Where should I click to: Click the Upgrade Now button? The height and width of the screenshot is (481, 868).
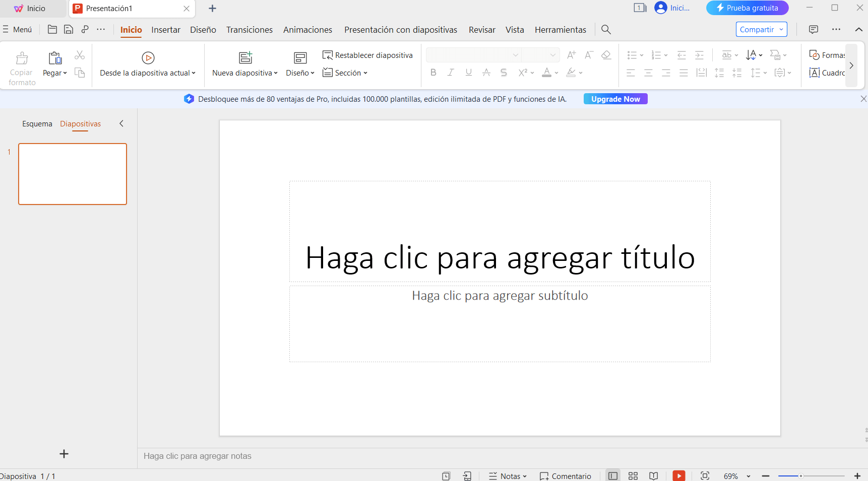615,99
